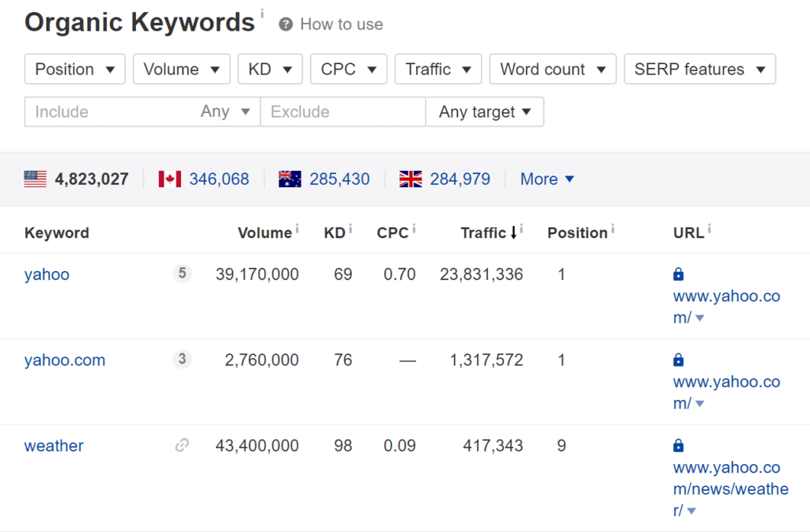Click the Position column info icon

(613, 228)
